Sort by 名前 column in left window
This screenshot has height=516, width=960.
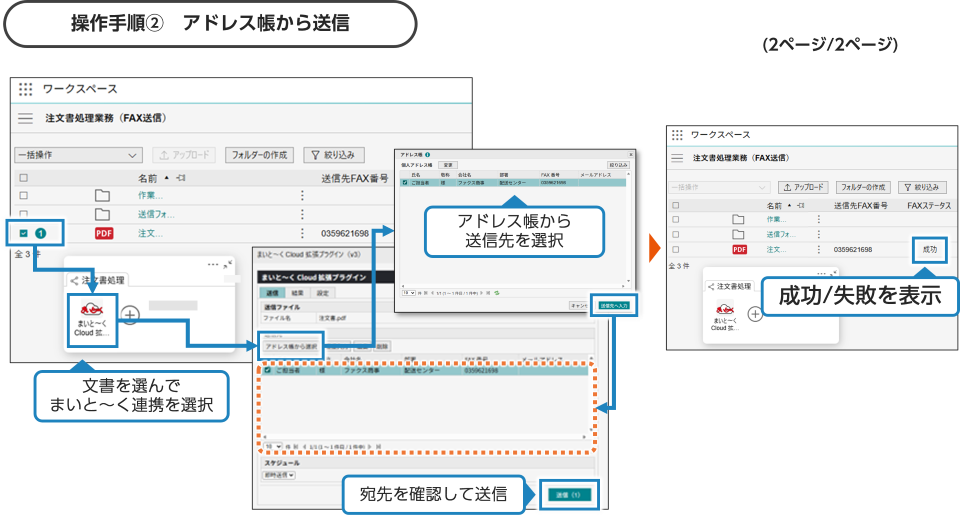click(148, 178)
